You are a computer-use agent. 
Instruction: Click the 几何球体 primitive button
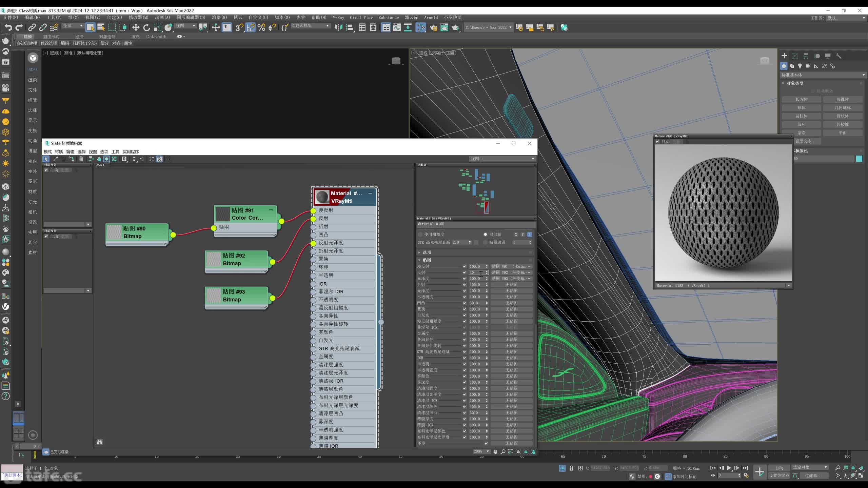[843, 108]
